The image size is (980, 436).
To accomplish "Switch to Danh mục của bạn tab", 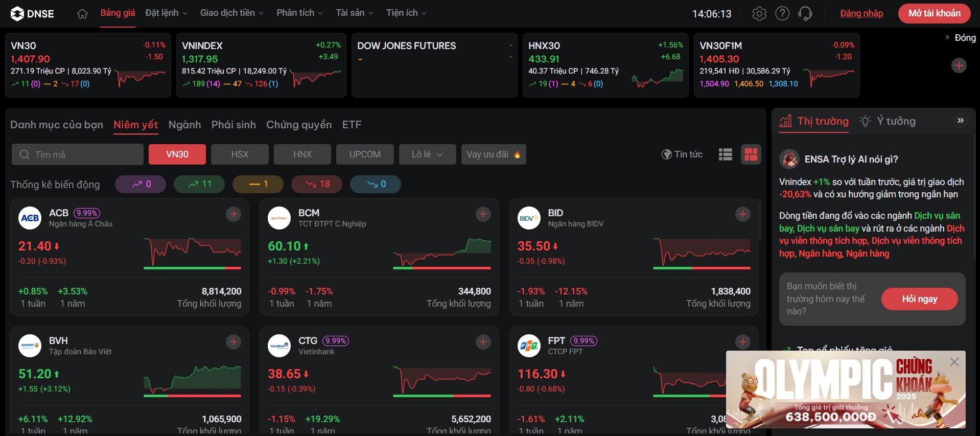I will point(57,125).
